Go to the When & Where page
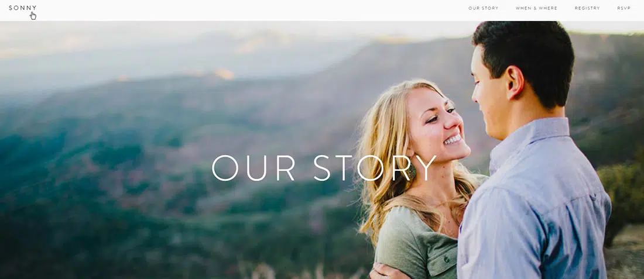This screenshot has width=644, height=279. [536, 8]
